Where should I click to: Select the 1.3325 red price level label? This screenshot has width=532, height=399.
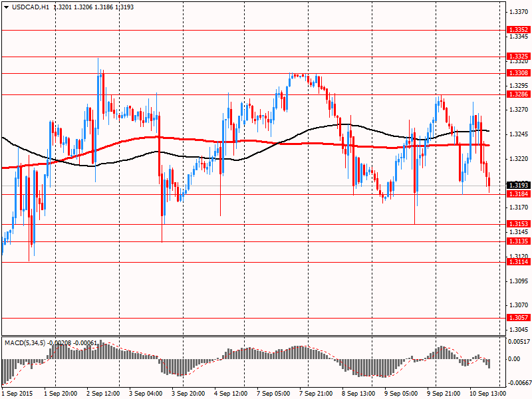pyautogui.click(x=519, y=57)
